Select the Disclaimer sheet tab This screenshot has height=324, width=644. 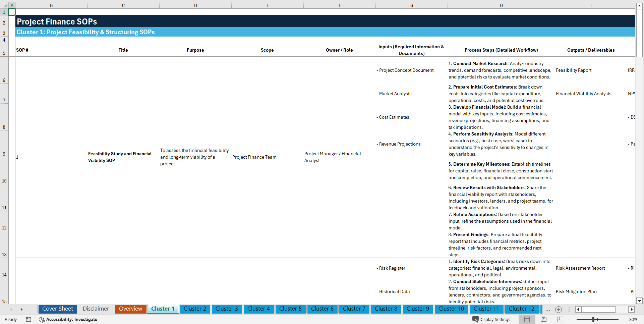tap(96, 309)
